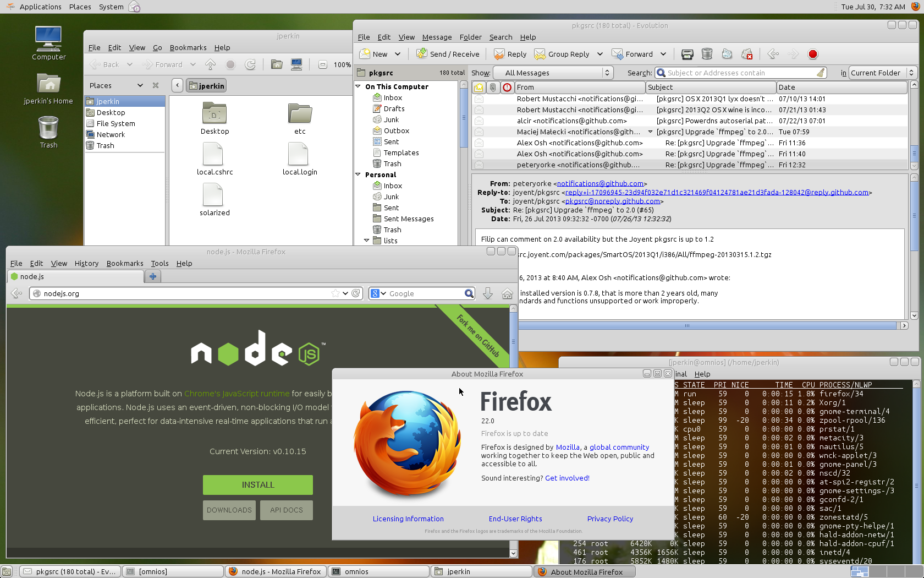Bookmark the page with the star icon
The image size is (924, 578).
tap(335, 293)
